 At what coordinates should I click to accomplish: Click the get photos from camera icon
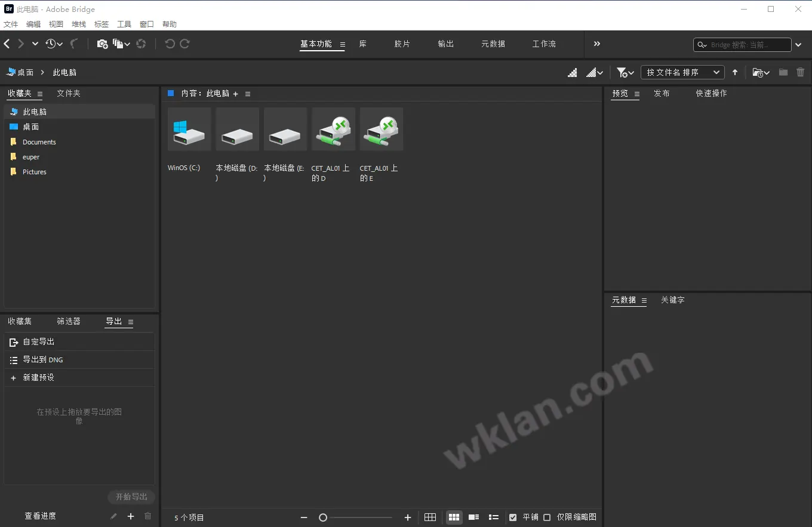[102, 44]
